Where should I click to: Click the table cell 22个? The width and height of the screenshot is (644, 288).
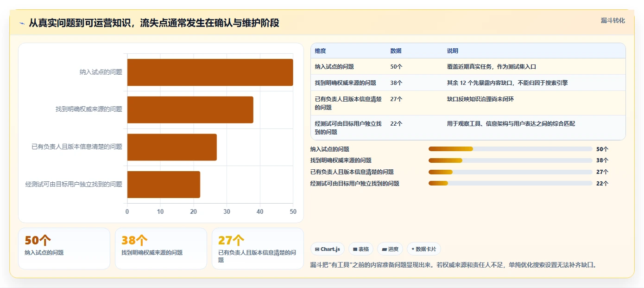click(397, 124)
